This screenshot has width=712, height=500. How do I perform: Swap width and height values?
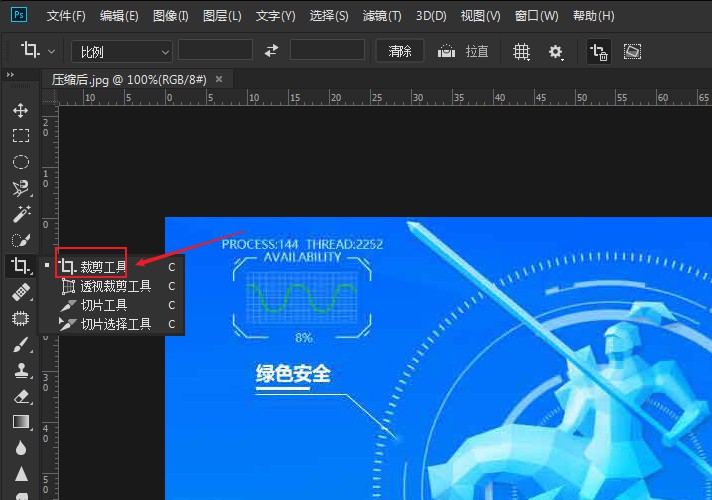tap(271, 51)
